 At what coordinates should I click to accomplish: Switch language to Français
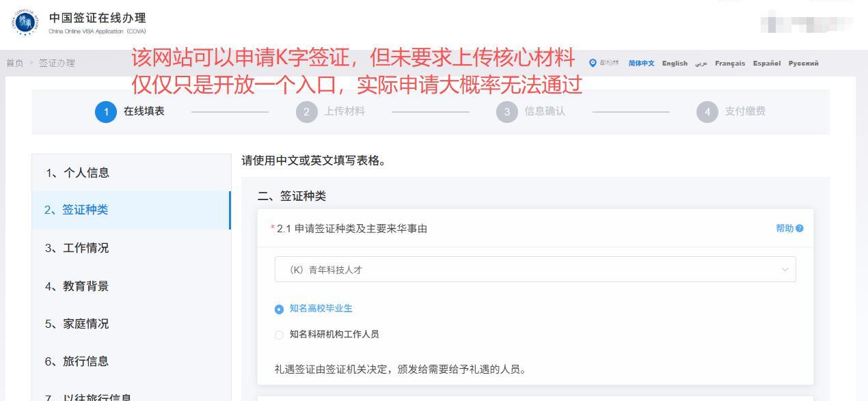coord(730,64)
